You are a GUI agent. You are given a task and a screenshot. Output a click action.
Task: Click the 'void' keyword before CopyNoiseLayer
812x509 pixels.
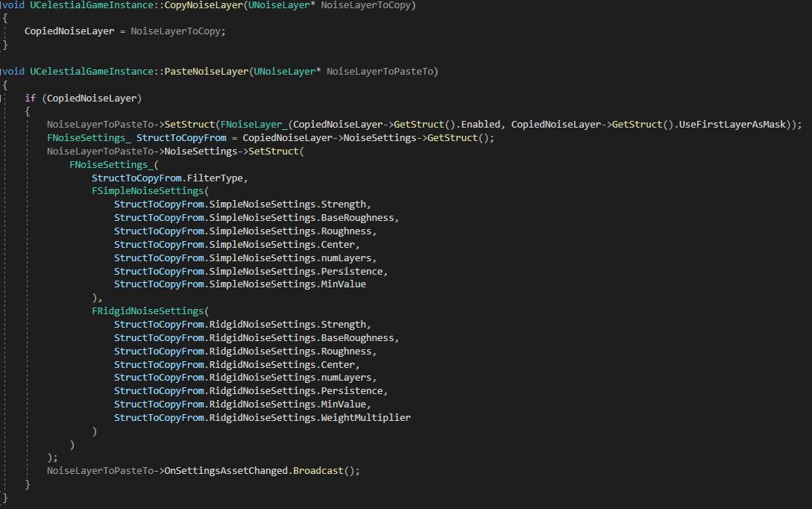coord(13,6)
